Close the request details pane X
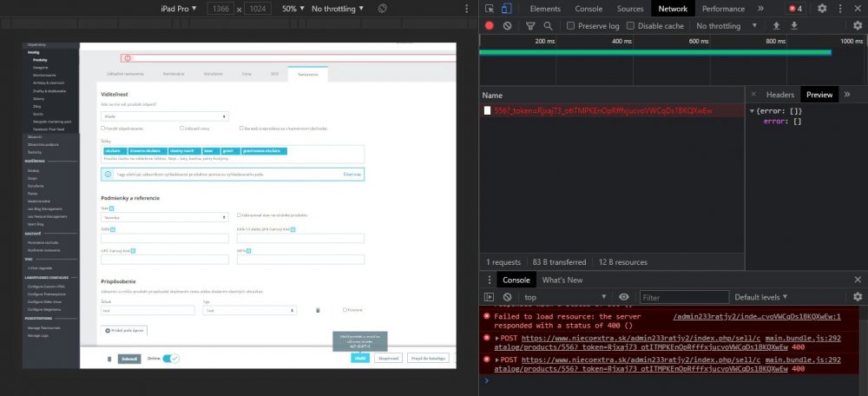Viewport: 868px width, 396px height. (753, 94)
